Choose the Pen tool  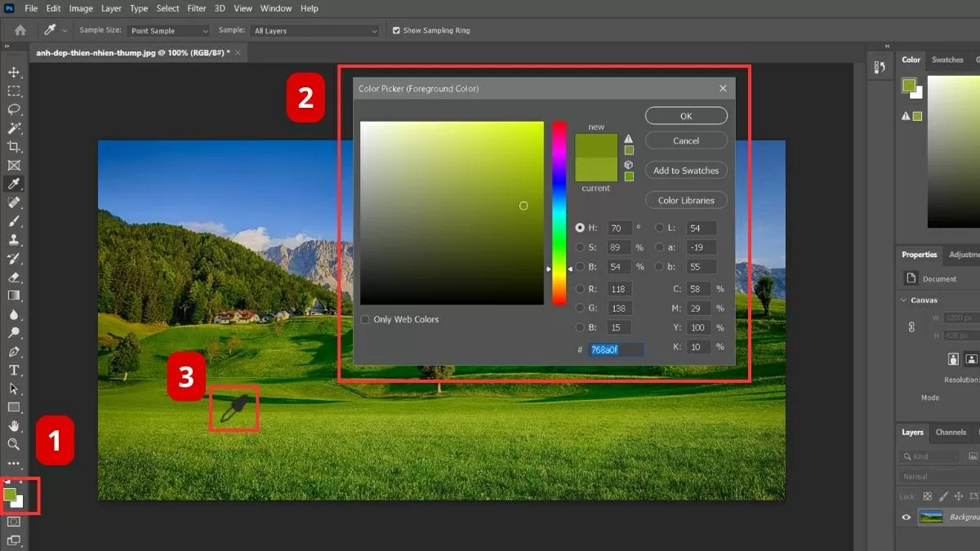click(14, 352)
